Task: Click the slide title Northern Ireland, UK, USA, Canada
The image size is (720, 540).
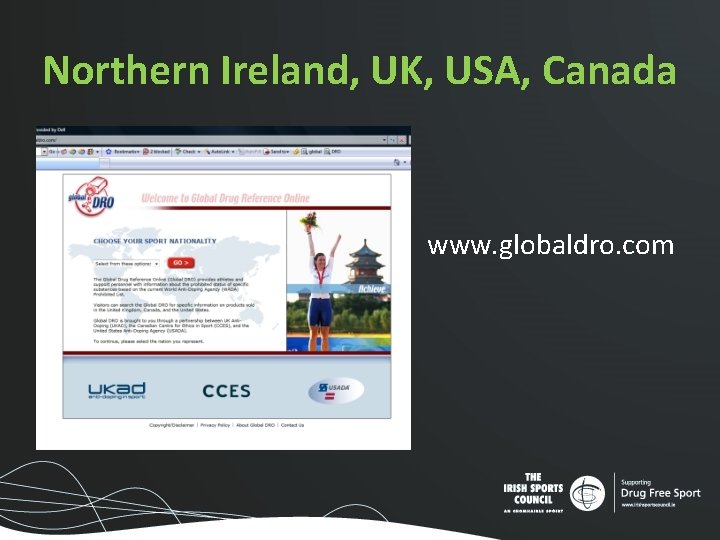Action: (x=360, y=70)
